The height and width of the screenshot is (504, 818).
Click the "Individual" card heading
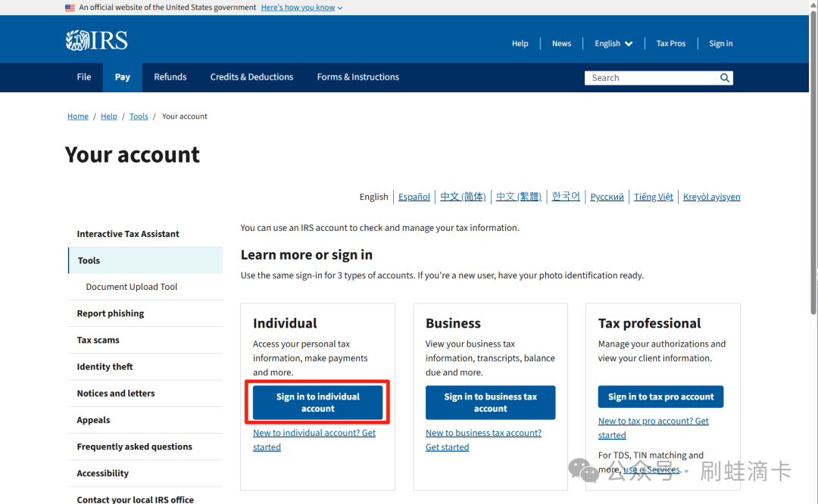(x=285, y=323)
